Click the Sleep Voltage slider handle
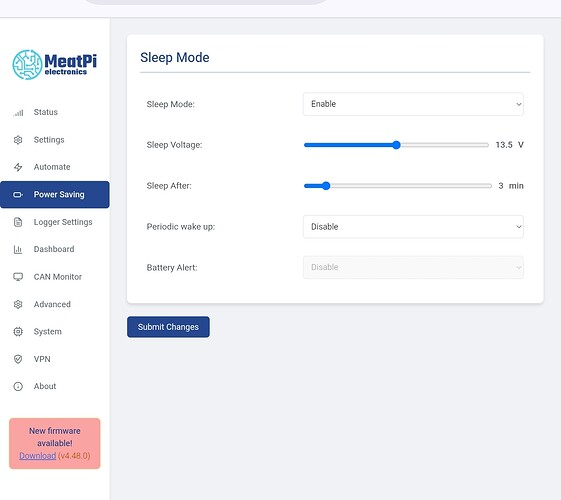The height and width of the screenshot is (500, 561). point(396,145)
